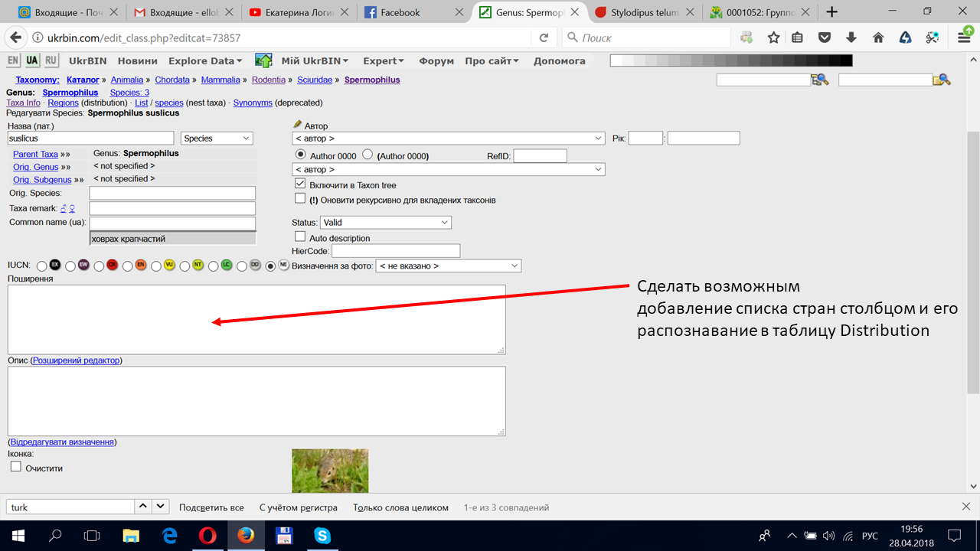Screen dimensions: 980x551
Task: Select the IUCN 'VU' radio button
Action: point(156,266)
